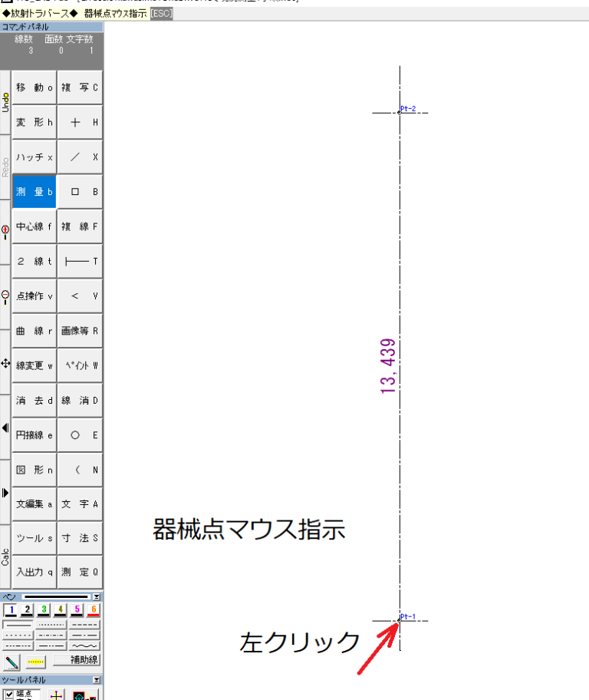589x700 pixels.
Task: Open the 測量 b command
Action: [35, 193]
